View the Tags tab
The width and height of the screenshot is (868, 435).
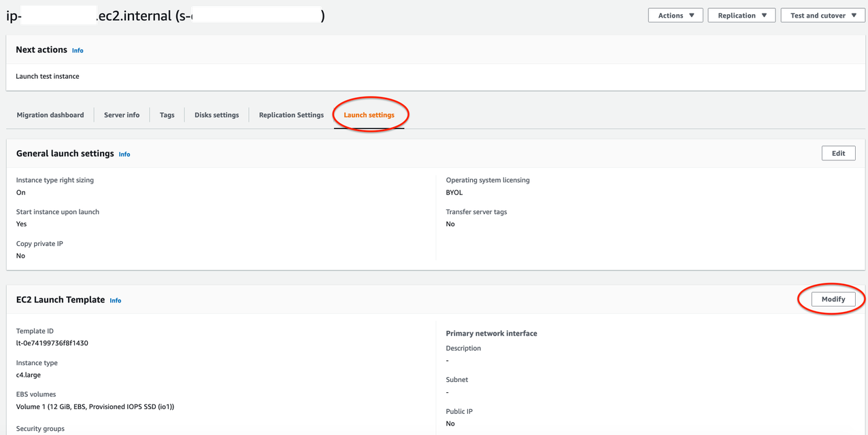(167, 115)
